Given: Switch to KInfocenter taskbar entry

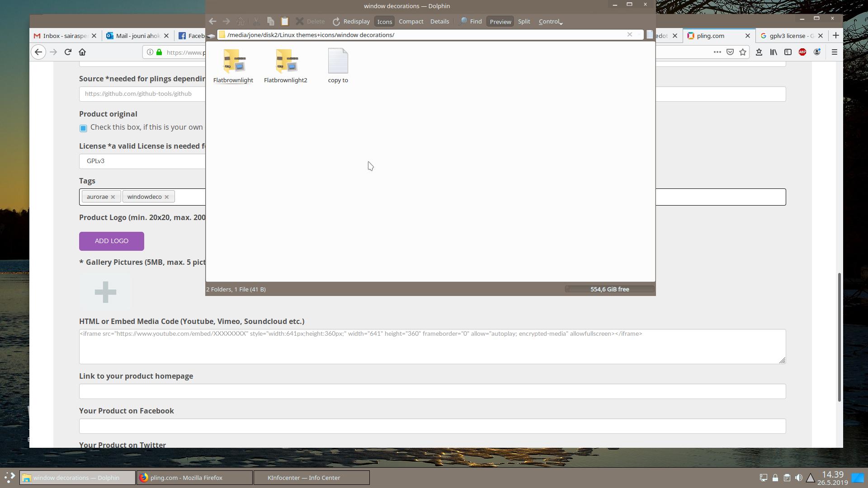Looking at the screenshot, I should pos(311,478).
